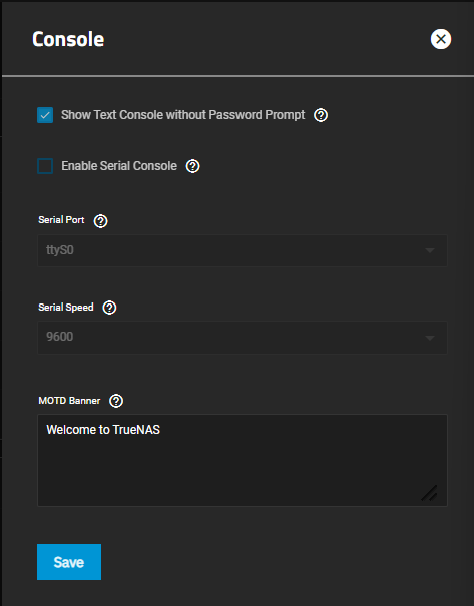
Task: View the Serial Speed help tooltip
Action: point(109,308)
